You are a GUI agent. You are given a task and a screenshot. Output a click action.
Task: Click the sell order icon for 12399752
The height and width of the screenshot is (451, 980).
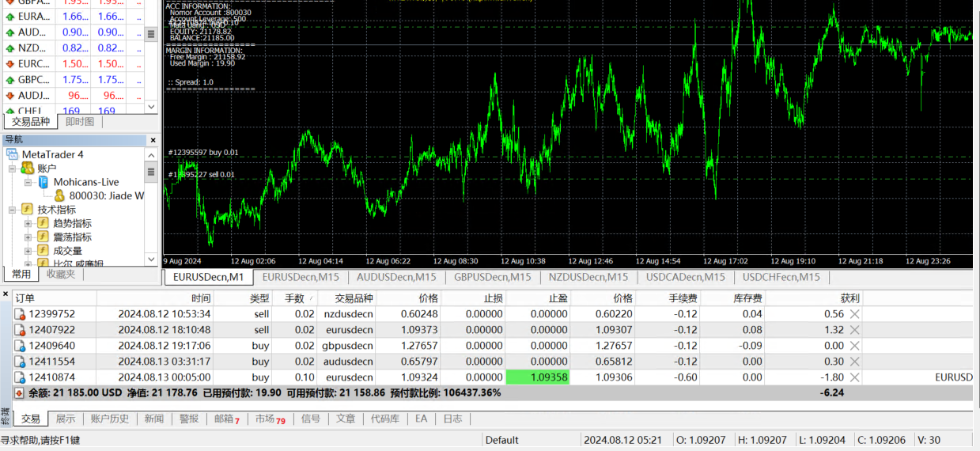click(20, 314)
